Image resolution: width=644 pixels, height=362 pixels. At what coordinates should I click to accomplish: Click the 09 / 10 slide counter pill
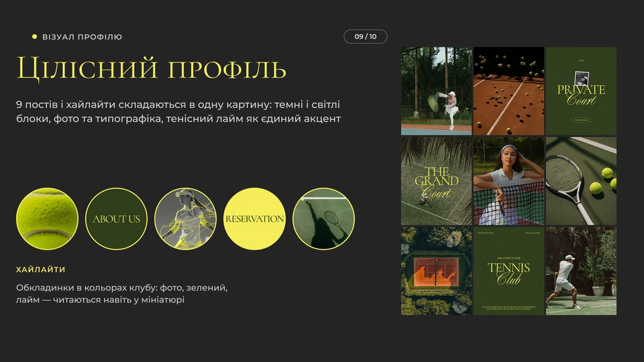[x=365, y=36]
